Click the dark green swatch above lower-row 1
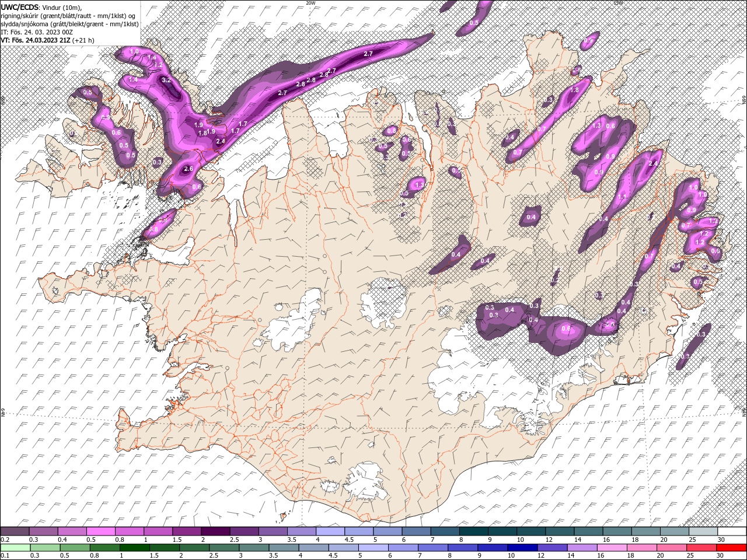Screen dimensions: 747x560 (x=134, y=548)
